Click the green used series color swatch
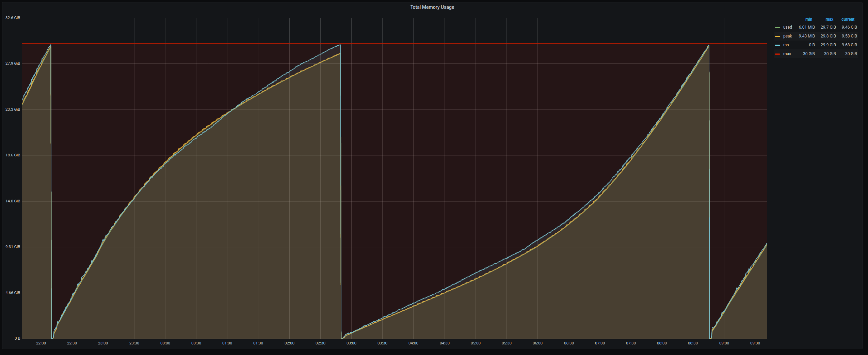Image resolution: width=868 pixels, height=355 pixels. [x=778, y=27]
